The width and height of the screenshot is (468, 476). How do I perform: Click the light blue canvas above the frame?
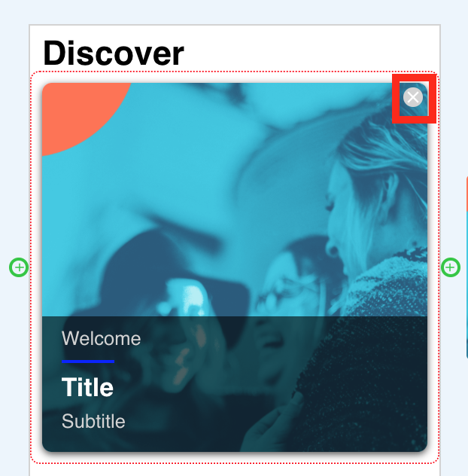click(x=233, y=11)
